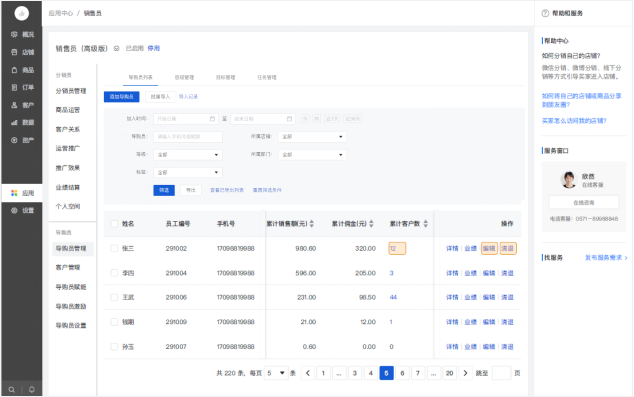This screenshot has width=634, height=397.
Task: Switch to the 导购员列表 tab
Action: pyautogui.click(x=140, y=77)
